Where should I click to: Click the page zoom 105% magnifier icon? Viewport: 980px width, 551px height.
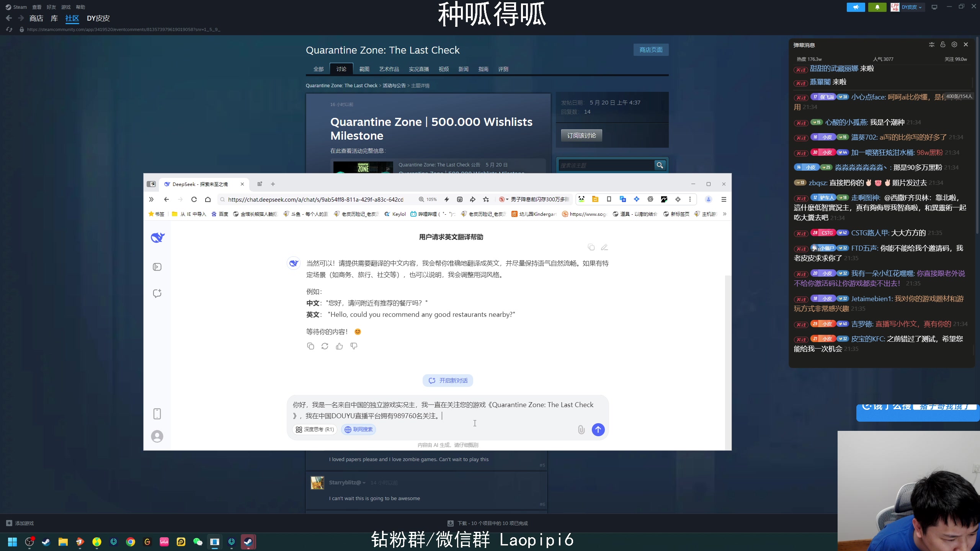(421, 199)
